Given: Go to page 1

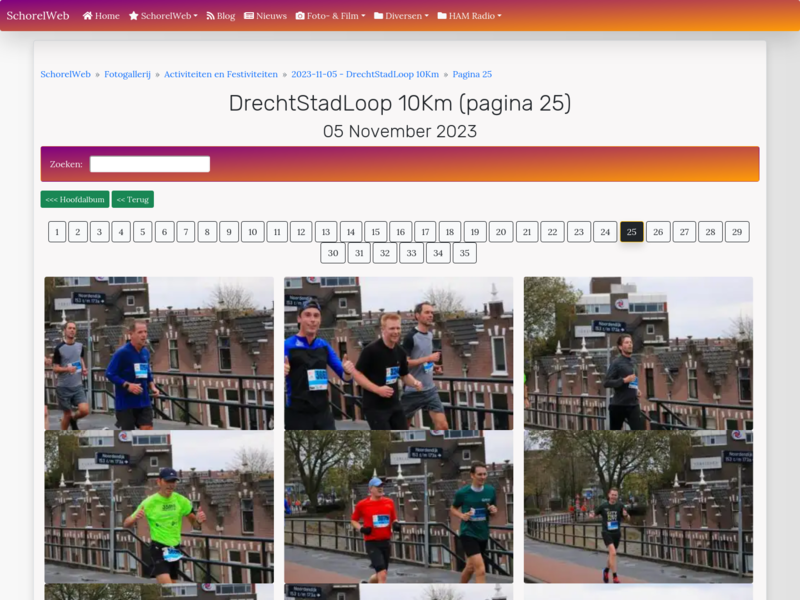Looking at the screenshot, I should click(x=57, y=232).
